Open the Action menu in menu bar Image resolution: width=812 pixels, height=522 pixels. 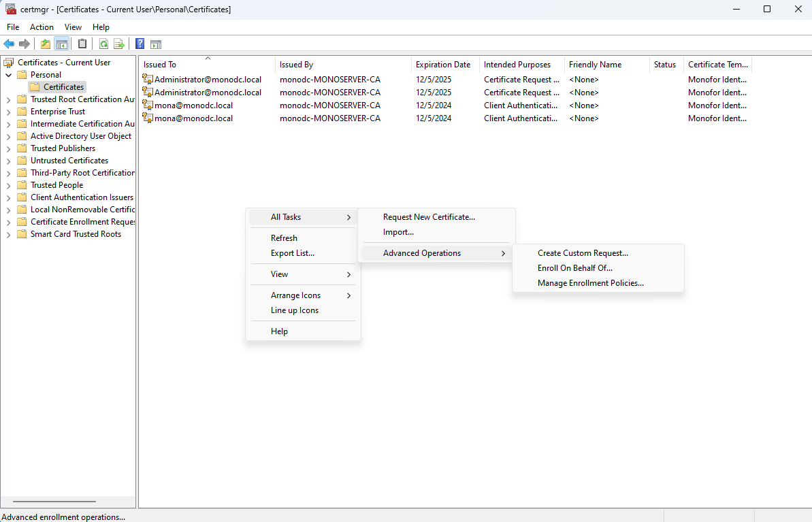click(x=42, y=27)
